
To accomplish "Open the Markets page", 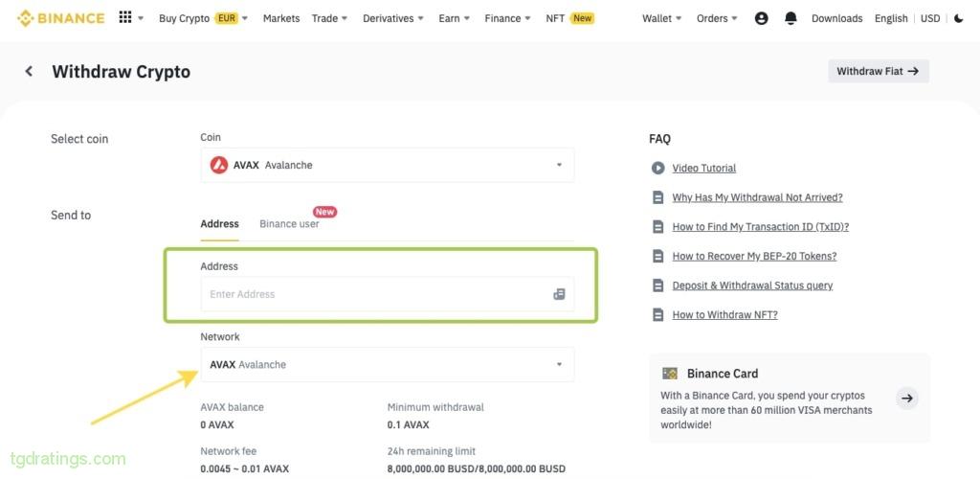I will [281, 19].
